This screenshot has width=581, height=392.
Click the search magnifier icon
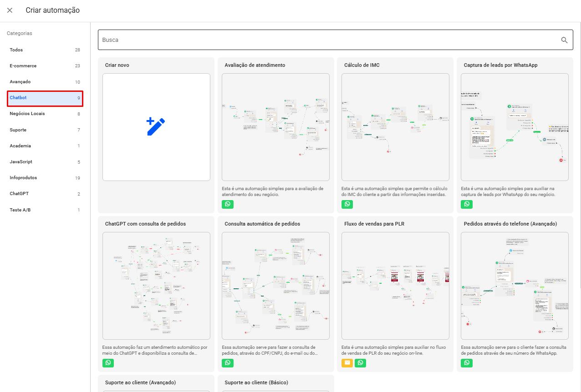coord(564,40)
